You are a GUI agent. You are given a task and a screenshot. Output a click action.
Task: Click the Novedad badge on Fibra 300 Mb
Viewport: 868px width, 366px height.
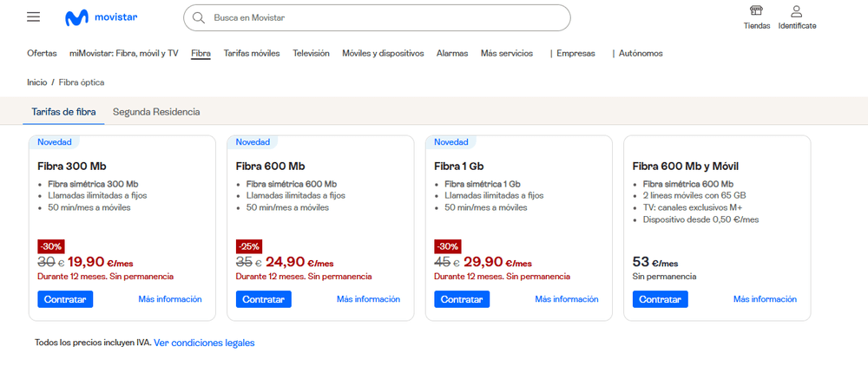54,142
